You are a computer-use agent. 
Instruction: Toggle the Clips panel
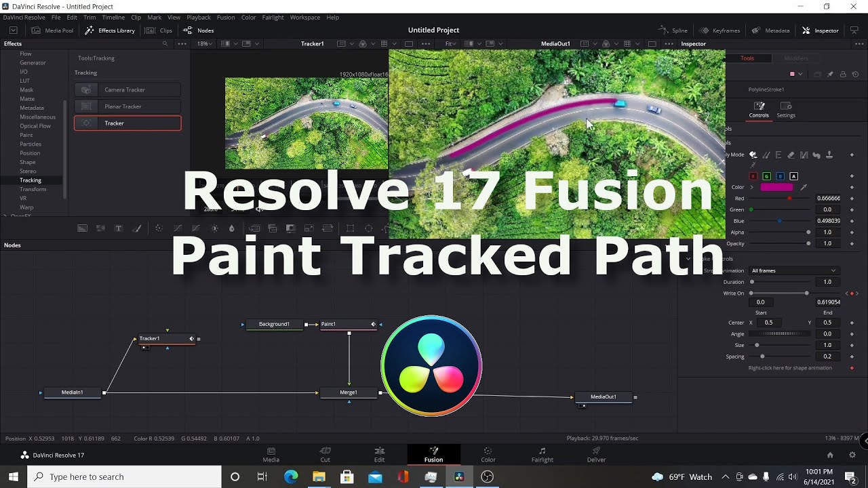(x=159, y=30)
